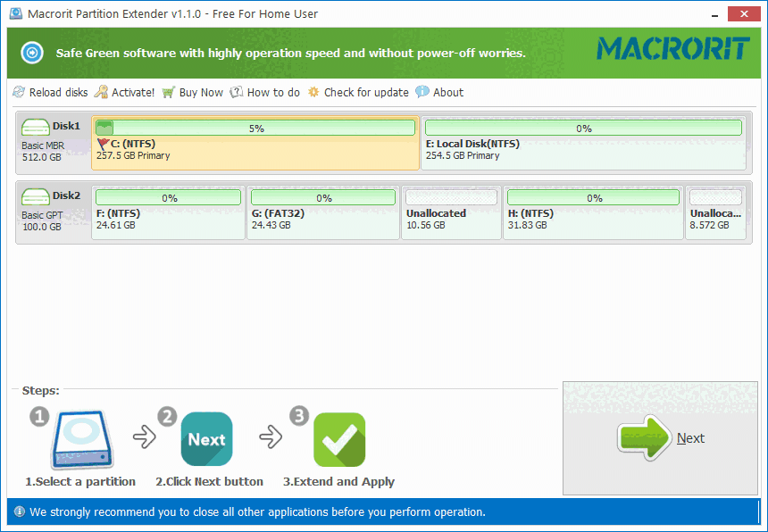Click the Reload disks icon
Screen dimensions: 768x532
pyautogui.click(x=17, y=92)
